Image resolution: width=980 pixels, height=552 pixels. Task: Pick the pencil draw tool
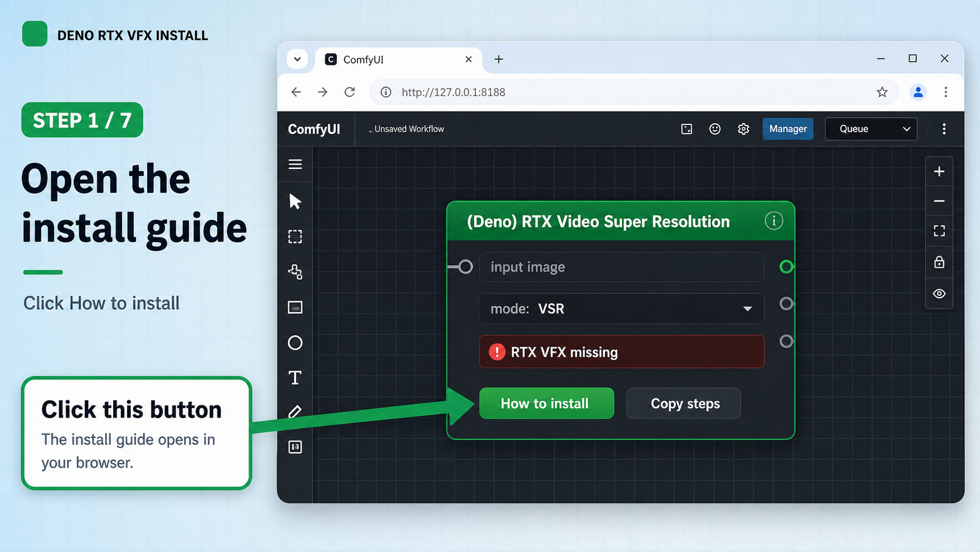[x=295, y=412]
